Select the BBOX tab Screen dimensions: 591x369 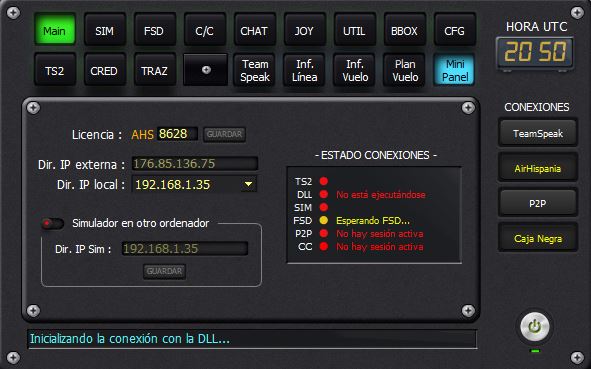tap(404, 31)
